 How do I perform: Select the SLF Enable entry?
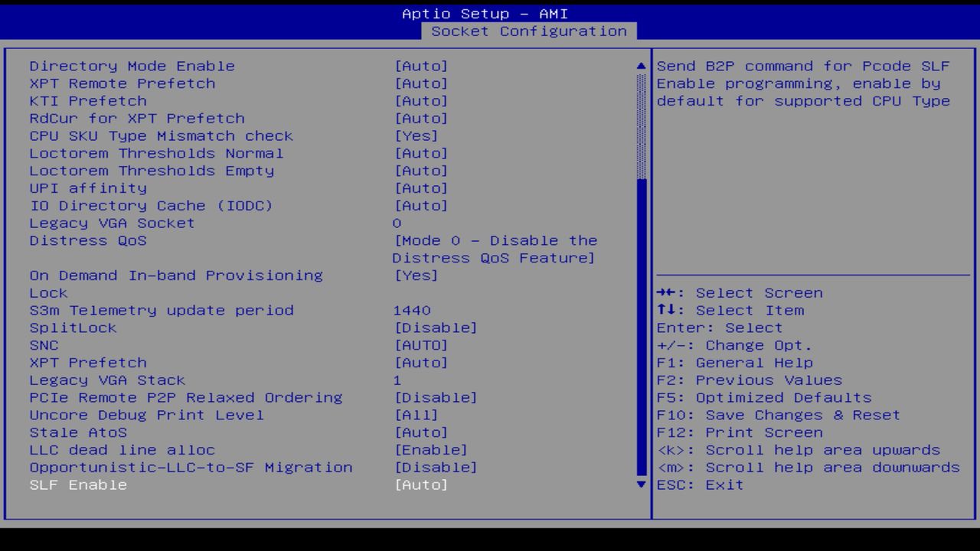point(422,484)
